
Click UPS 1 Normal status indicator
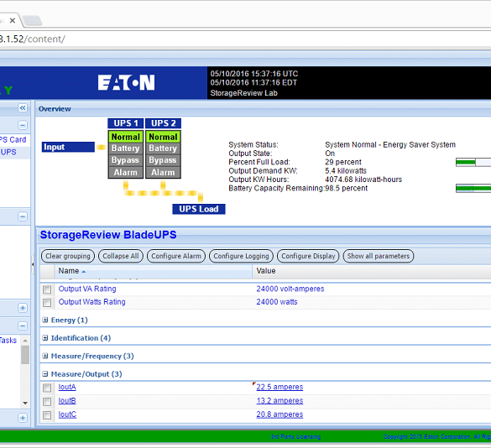(126, 137)
